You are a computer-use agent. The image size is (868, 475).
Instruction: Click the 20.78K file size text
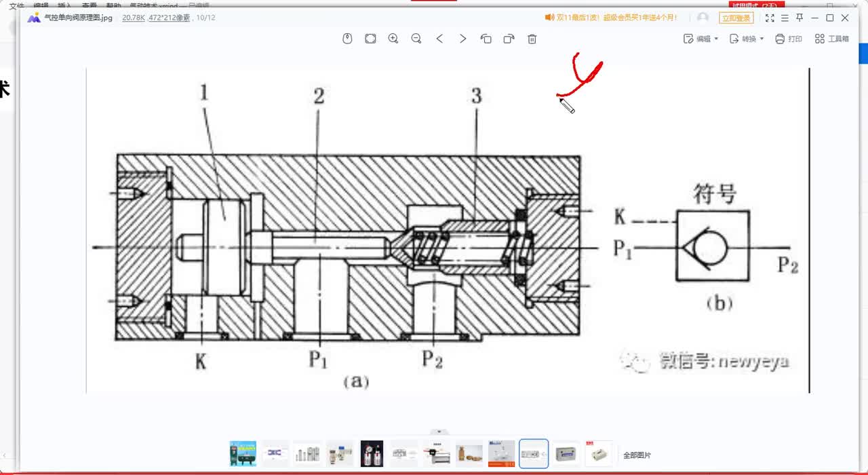click(133, 18)
